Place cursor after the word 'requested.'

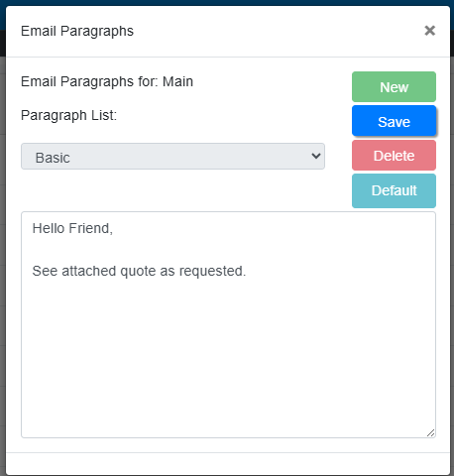pos(247,271)
